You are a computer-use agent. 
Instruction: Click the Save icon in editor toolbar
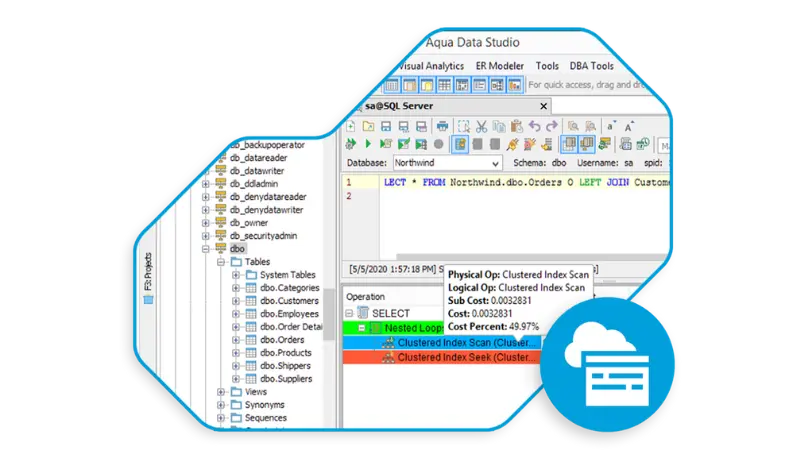click(x=386, y=126)
